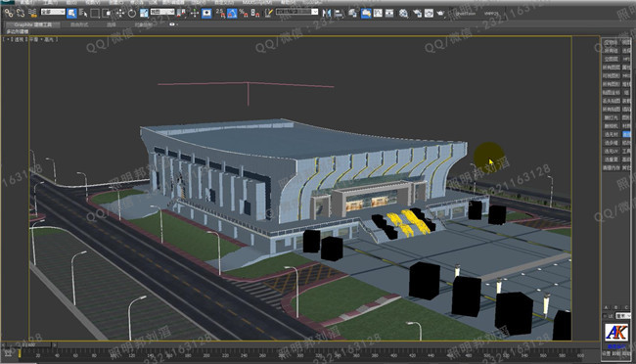Click the 清理内存 script button
Image resolution: width=636 pixels, height=364 pixels.
pyautogui.click(x=611, y=167)
